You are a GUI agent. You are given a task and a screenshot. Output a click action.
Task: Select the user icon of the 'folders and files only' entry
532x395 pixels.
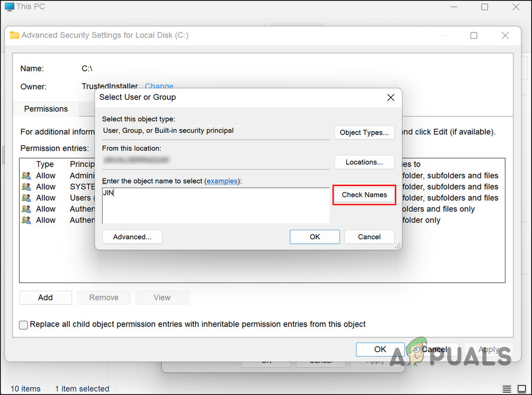coord(27,209)
